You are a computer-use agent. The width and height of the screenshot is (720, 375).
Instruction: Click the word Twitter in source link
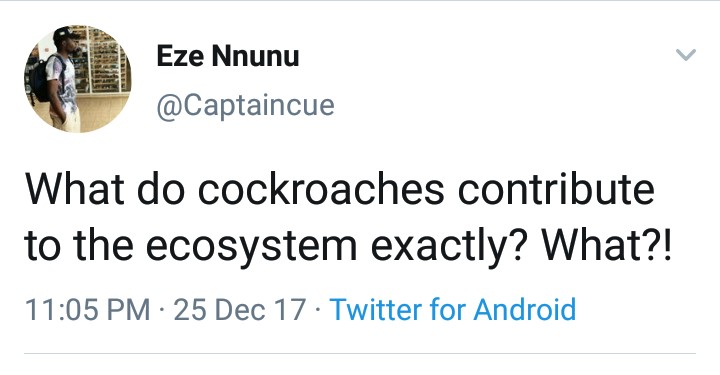click(x=376, y=309)
